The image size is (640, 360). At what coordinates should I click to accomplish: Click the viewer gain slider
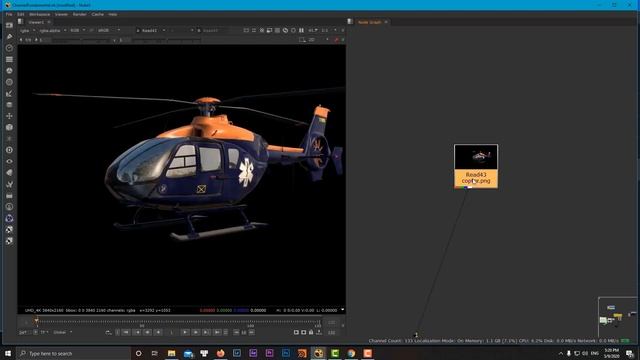[82, 40]
